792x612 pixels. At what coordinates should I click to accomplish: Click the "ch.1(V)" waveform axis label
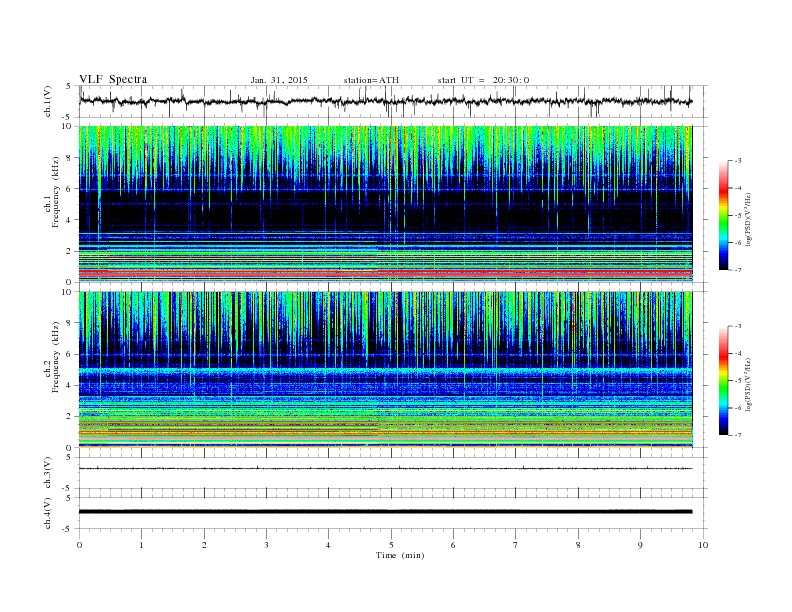48,101
